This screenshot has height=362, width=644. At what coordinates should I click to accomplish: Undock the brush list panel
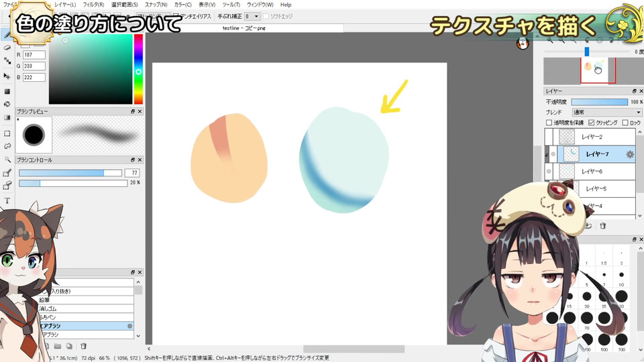click(x=133, y=273)
